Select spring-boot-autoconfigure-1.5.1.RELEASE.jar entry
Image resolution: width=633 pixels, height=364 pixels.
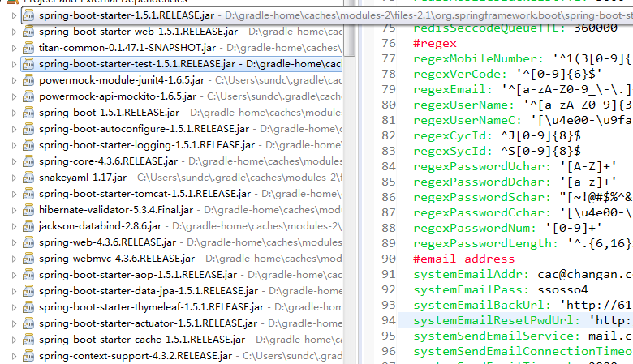pyautogui.click(x=144, y=129)
